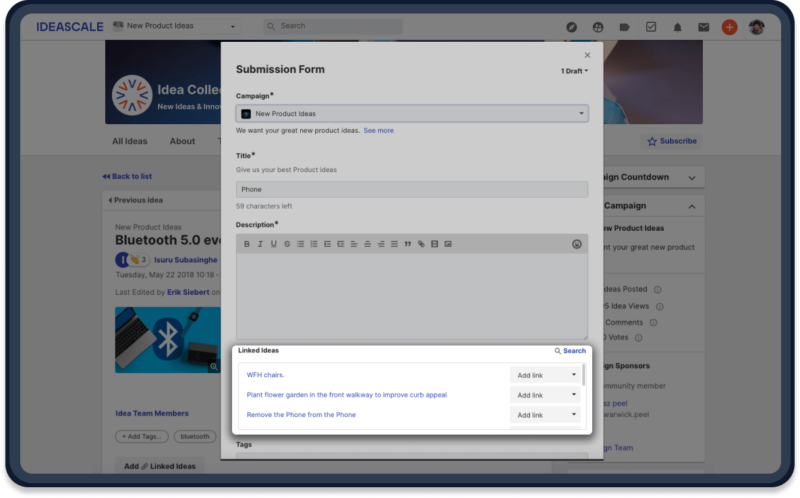Click the Title input field containing Phone
800x498 pixels.
click(x=411, y=189)
